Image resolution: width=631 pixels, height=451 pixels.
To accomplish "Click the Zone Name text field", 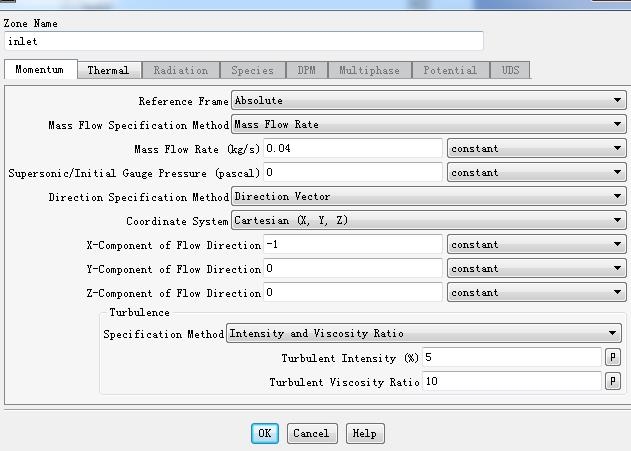I will click(x=244, y=41).
